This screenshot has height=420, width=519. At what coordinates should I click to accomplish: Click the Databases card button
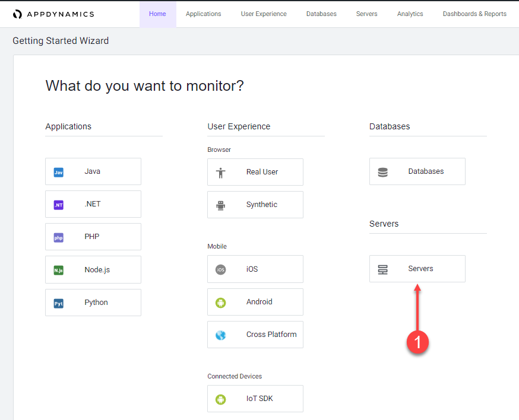(417, 171)
